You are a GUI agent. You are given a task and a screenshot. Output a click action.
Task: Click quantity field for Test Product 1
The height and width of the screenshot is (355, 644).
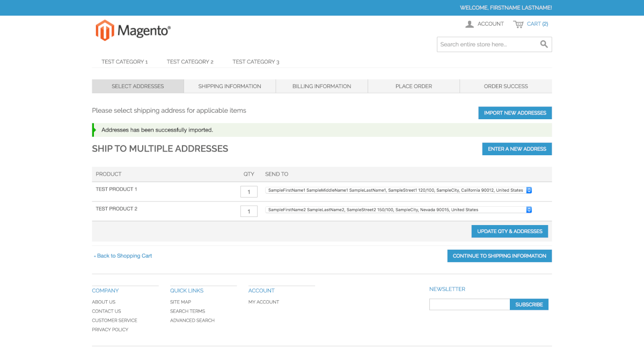pos(249,192)
